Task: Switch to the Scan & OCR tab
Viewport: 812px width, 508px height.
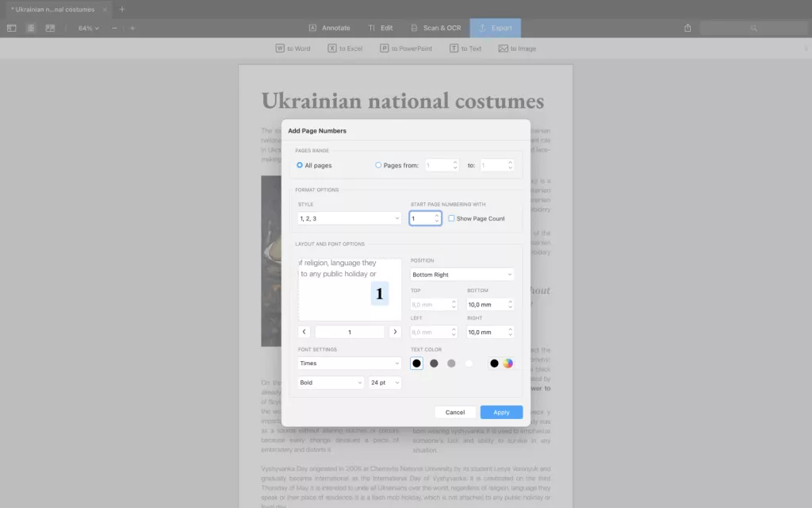Action: click(435, 28)
